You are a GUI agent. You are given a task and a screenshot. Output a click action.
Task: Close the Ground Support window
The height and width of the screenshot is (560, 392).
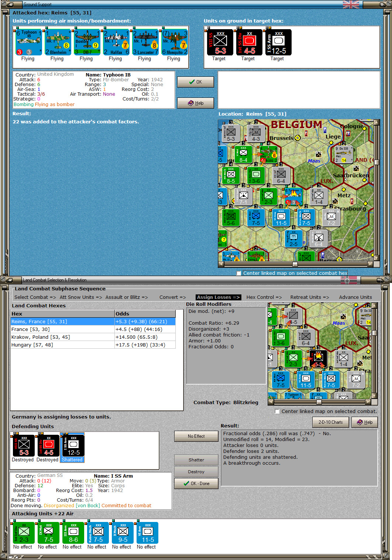pyautogui.click(x=382, y=4)
